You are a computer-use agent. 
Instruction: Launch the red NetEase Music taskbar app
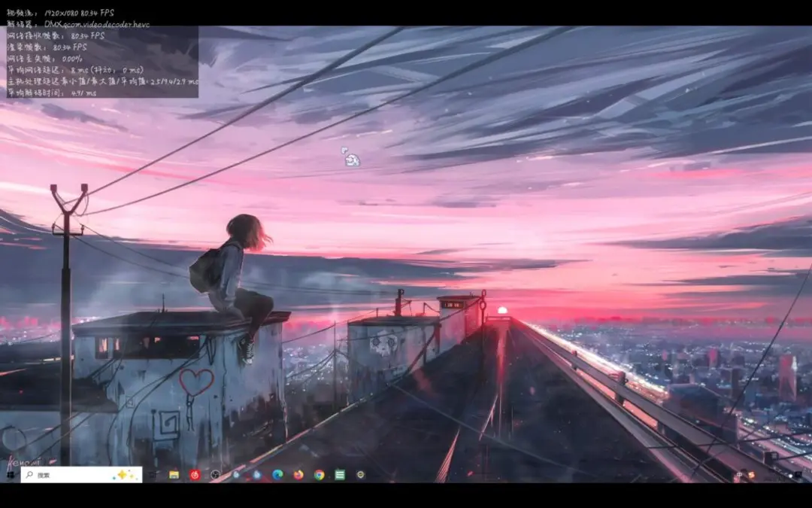tap(195, 474)
